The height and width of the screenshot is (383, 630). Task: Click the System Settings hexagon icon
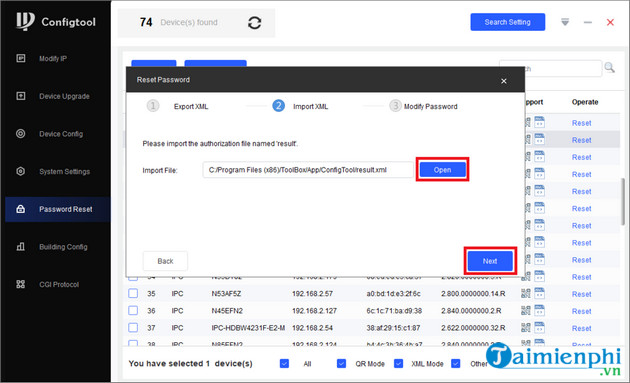(x=20, y=171)
